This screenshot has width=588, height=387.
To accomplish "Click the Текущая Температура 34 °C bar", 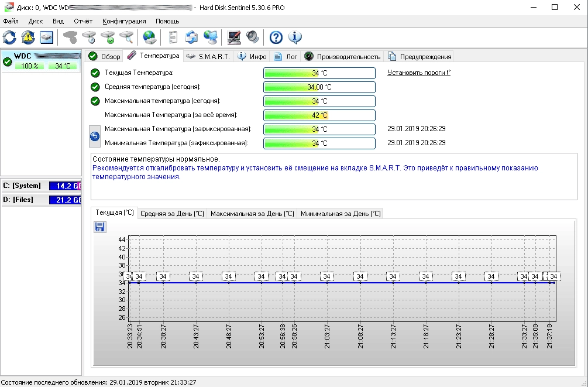I will coord(319,73).
